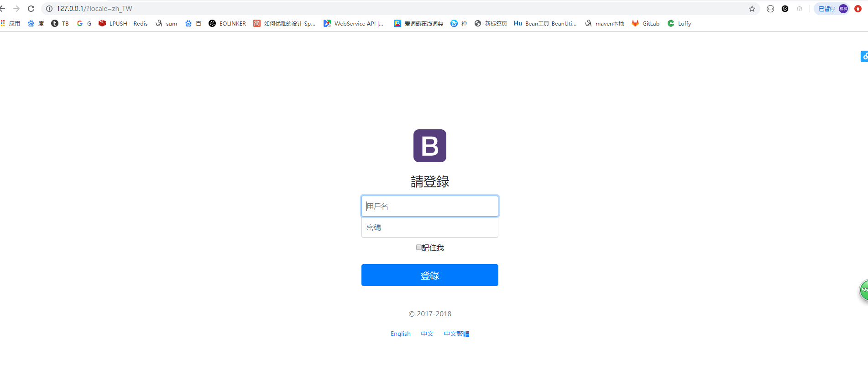Switch language to English
Screen dimensions: 868x366
[401, 334]
